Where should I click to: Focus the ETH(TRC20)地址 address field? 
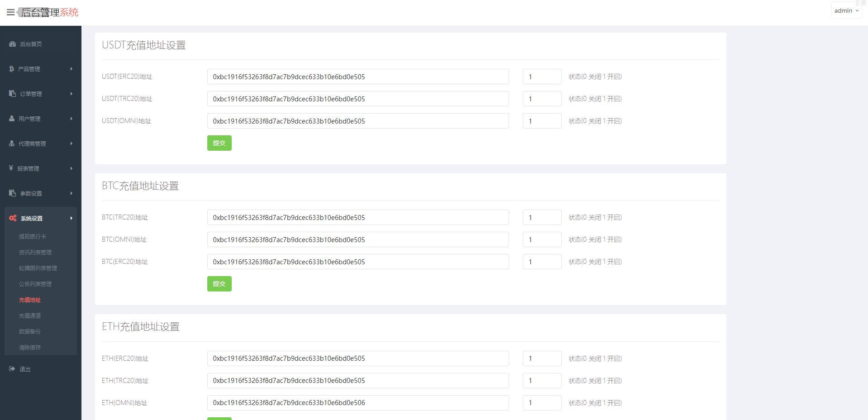[x=358, y=381]
